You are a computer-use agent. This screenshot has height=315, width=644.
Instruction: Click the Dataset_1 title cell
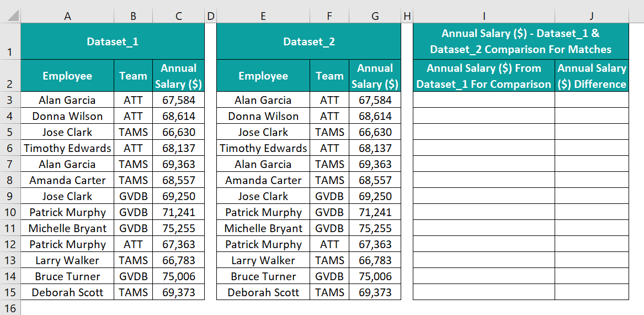[113, 41]
